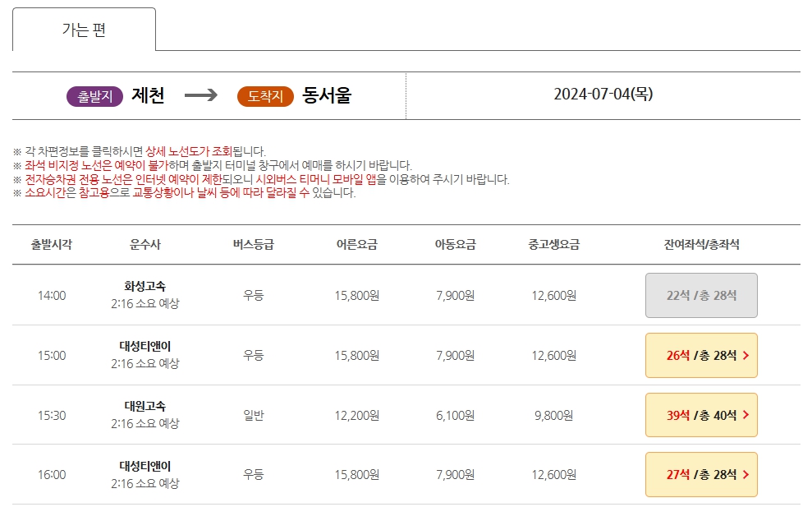Click the arrow between 제천 and 동서울
The image size is (812, 507).
click(x=201, y=95)
